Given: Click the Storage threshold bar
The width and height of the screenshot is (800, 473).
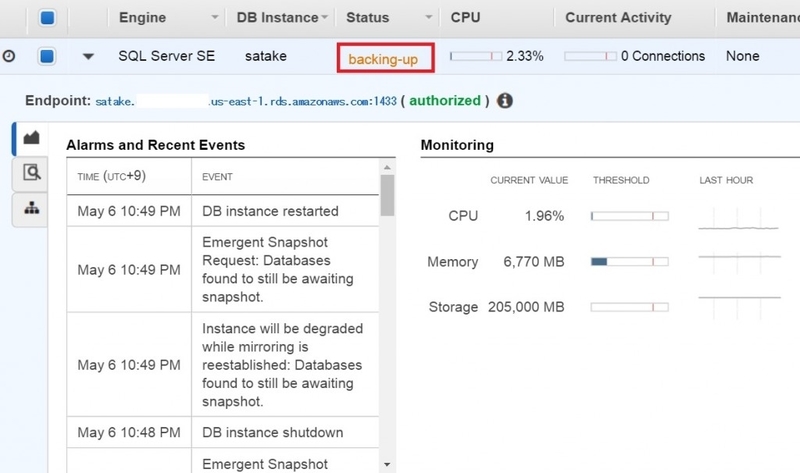Looking at the screenshot, I should 630,307.
